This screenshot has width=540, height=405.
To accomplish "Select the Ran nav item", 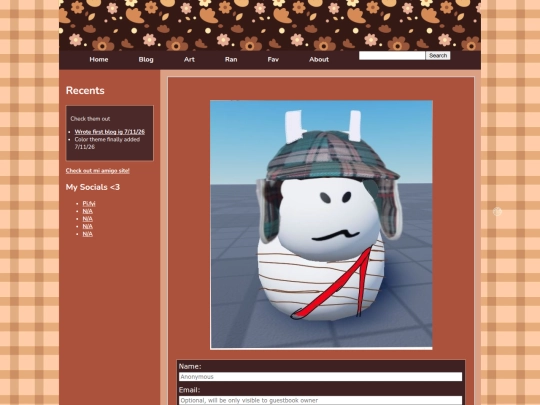I will point(231,60).
